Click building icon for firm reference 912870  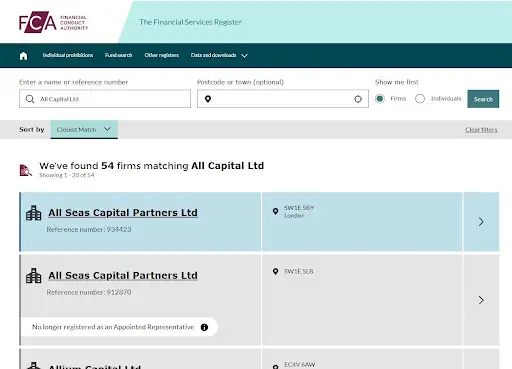pyautogui.click(x=34, y=276)
